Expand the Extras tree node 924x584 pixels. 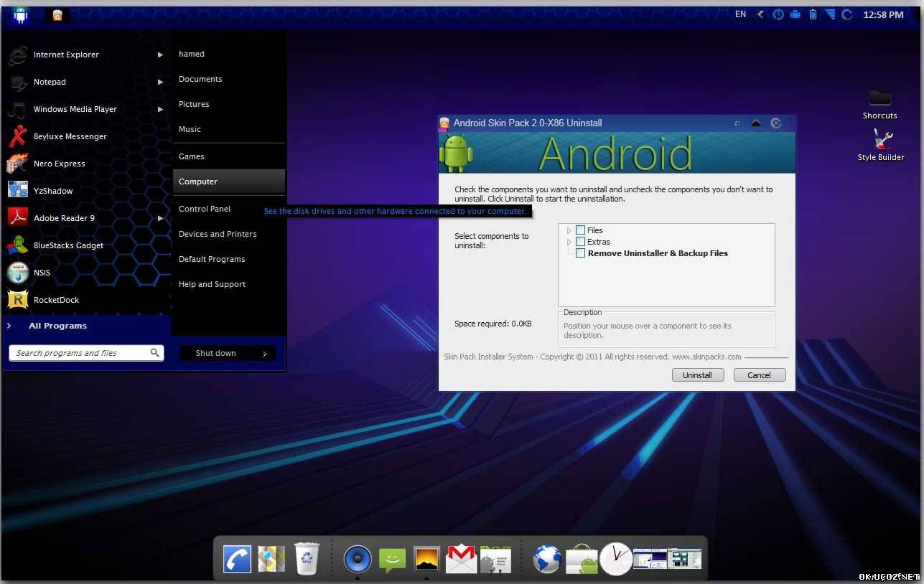pyautogui.click(x=569, y=242)
